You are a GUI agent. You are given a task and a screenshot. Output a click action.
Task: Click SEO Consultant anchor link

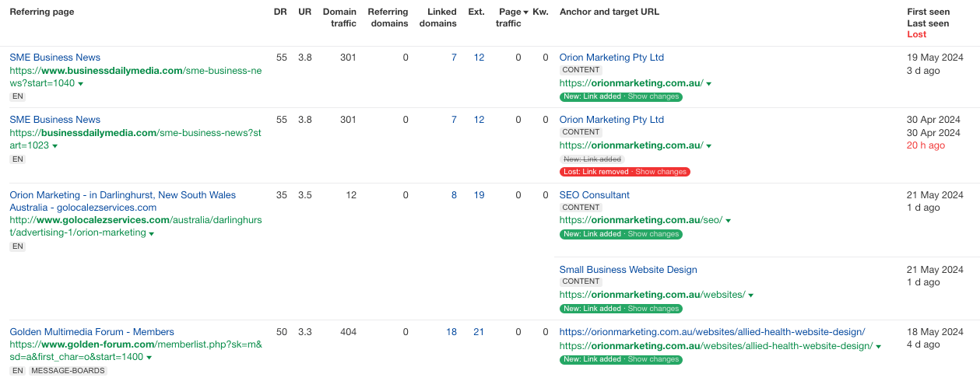tap(595, 195)
